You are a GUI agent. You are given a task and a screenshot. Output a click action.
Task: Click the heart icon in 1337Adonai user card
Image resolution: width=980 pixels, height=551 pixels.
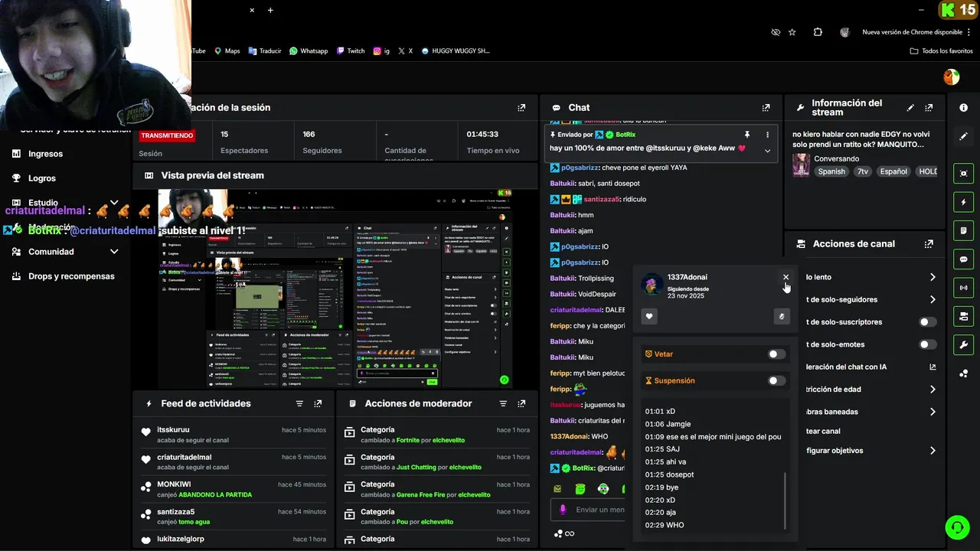pyautogui.click(x=649, y=316)
